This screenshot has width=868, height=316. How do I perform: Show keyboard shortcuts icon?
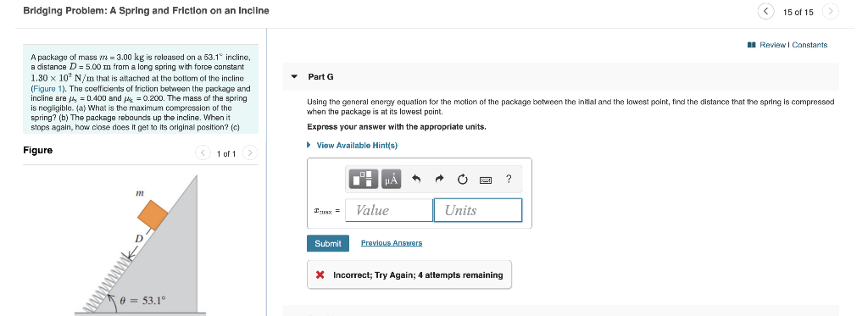pos(486,180)
